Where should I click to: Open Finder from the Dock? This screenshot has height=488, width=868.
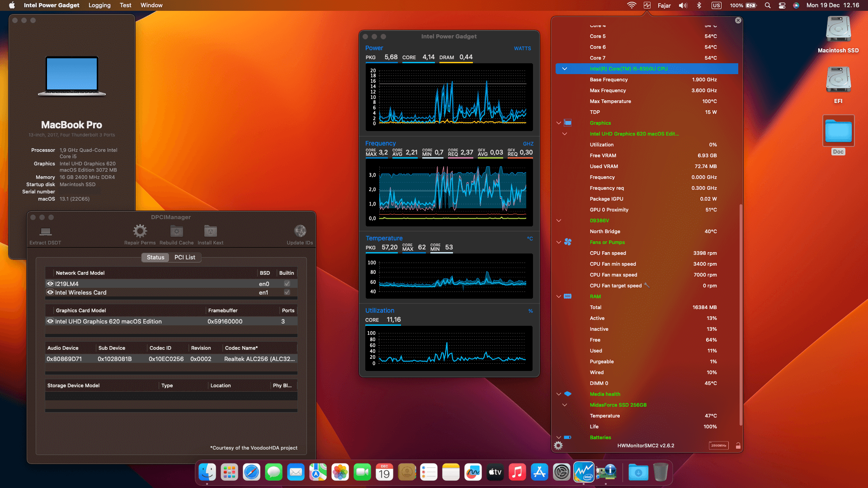click(208, 472)
